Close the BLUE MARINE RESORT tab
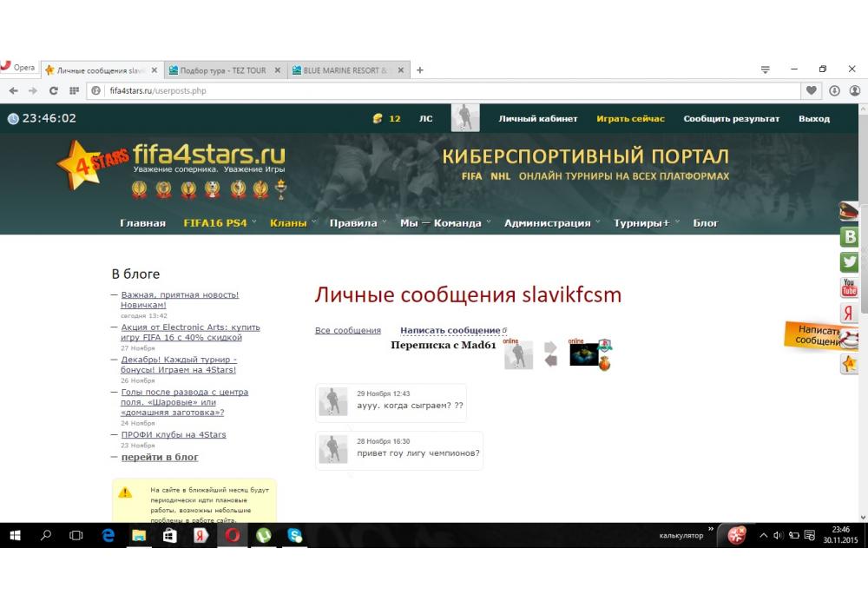Screen dimensions: 868x608 coord(401,70)
